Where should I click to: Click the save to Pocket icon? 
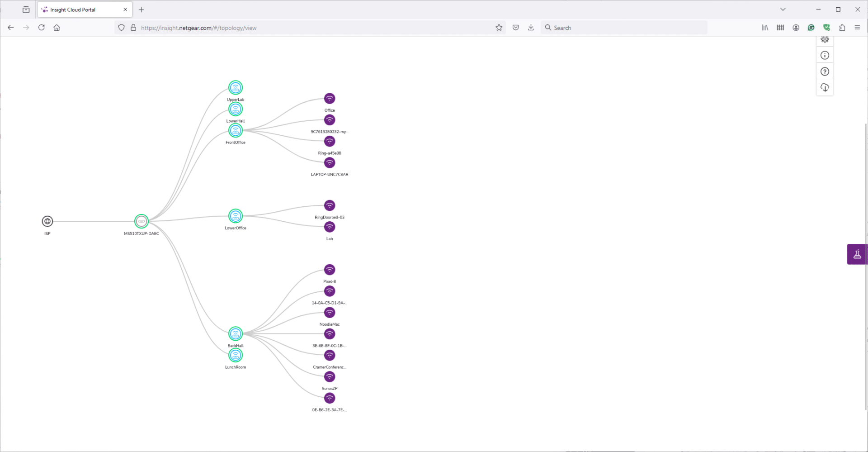(x=516, y=28)
